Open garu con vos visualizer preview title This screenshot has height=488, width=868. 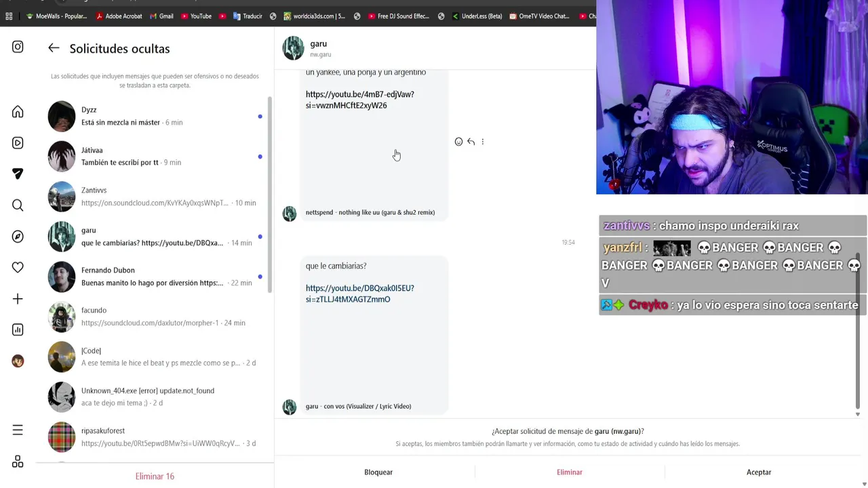click(358, 406)
